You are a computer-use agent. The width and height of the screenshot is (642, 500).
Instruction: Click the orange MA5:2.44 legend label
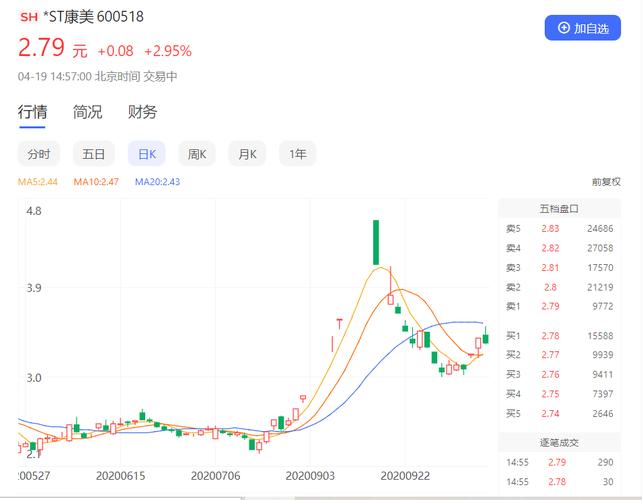coord(38,182)
